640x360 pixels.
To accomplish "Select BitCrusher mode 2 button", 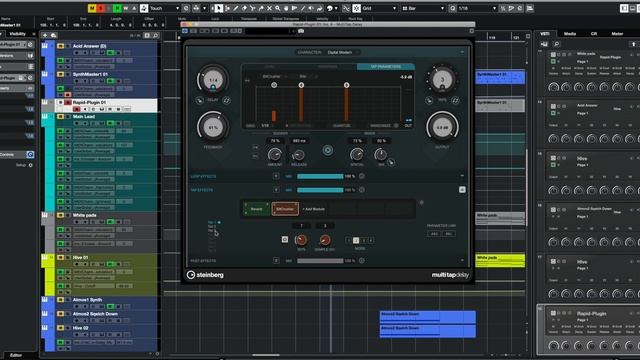I will click(356, 240).
